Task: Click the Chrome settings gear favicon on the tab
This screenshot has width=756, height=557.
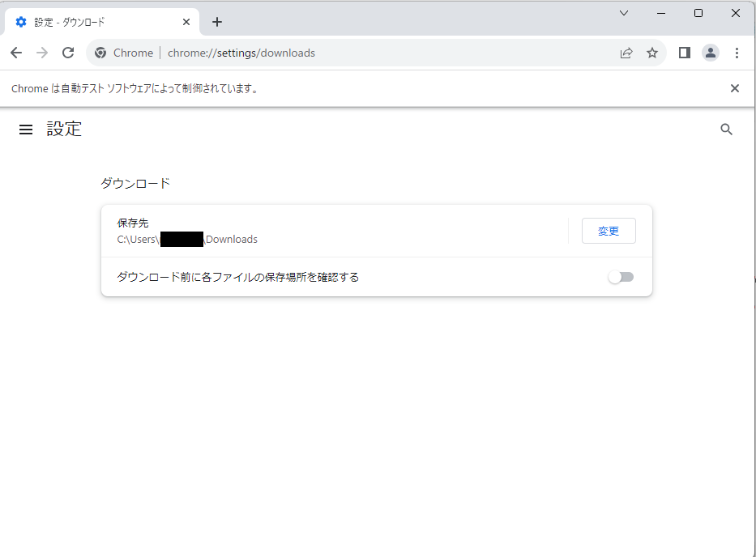Action: (x=20, y=22)
